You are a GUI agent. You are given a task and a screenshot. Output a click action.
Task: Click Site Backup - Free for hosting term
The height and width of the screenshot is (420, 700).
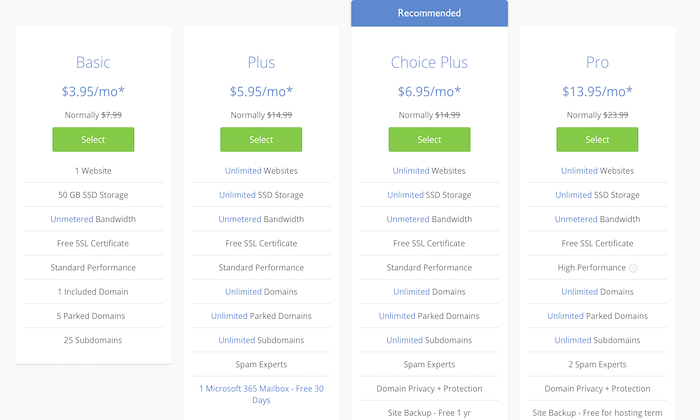coord(597,413)
